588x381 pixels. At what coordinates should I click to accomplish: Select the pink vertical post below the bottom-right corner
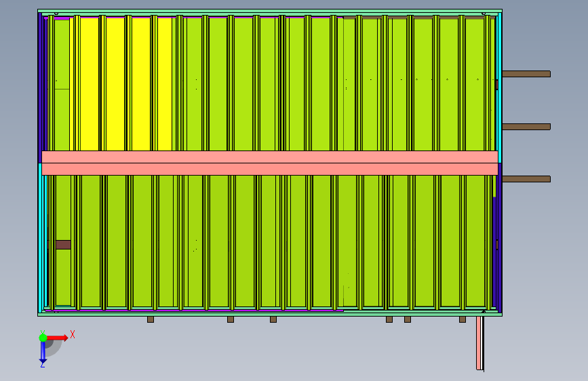click(x=479, y=343)
